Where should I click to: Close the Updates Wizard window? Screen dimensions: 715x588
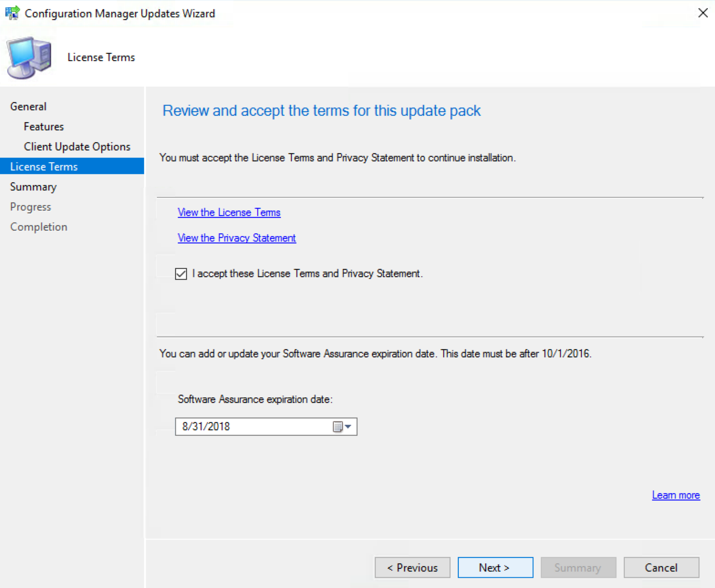click(x=703, y=13)
